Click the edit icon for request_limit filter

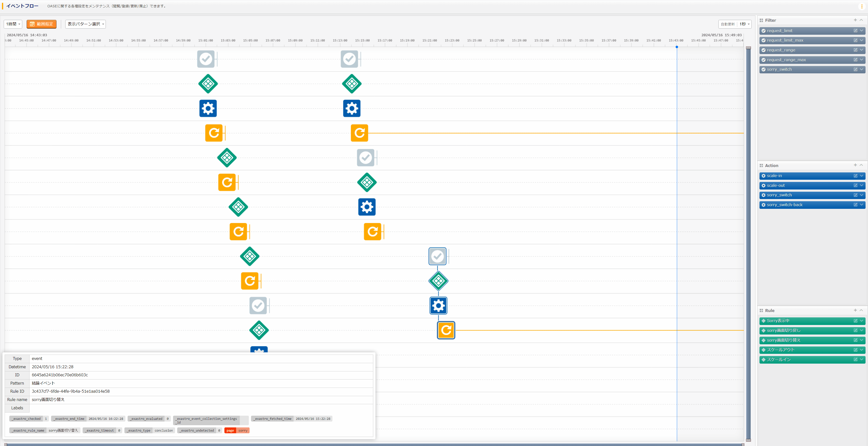(x=855, y=31)
